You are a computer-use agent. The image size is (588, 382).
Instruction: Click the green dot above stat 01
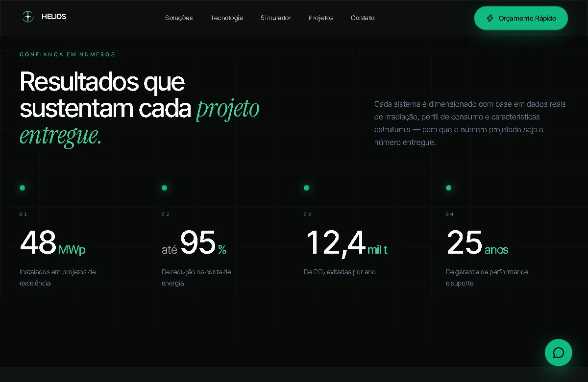(x=22, y=188)
